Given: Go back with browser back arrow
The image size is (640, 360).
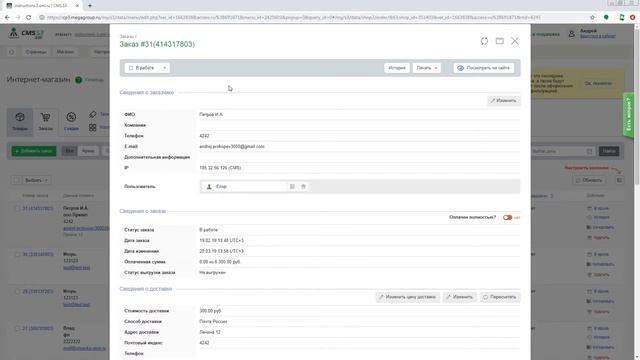Looking at the screenshot, I should (7, 18).
